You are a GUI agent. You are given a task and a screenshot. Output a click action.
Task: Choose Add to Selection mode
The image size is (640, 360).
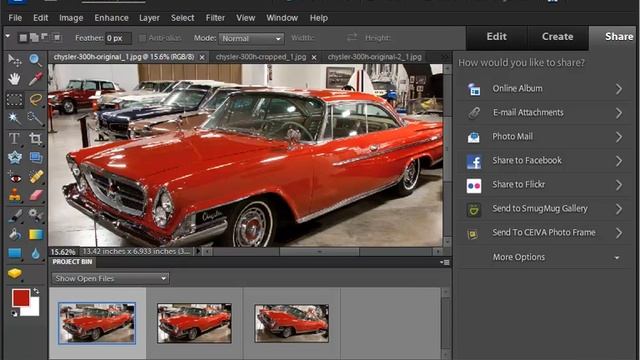tap(34, 38)
